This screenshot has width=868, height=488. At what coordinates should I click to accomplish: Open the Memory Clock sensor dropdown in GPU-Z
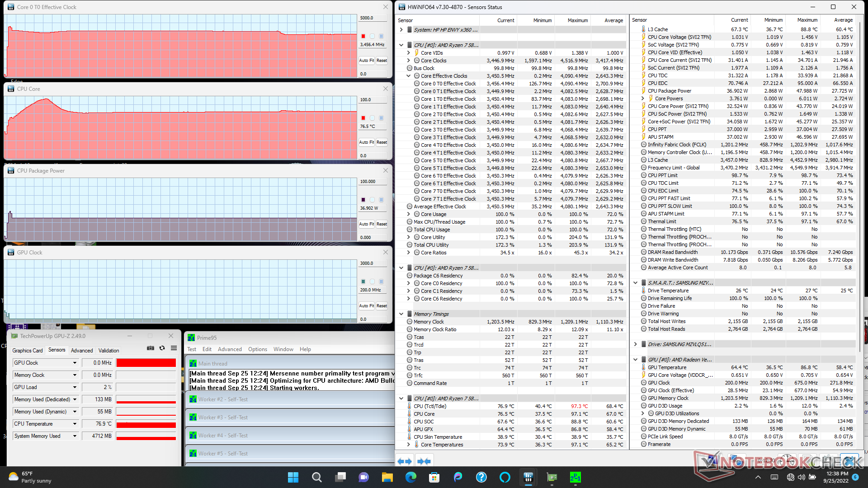75,375
